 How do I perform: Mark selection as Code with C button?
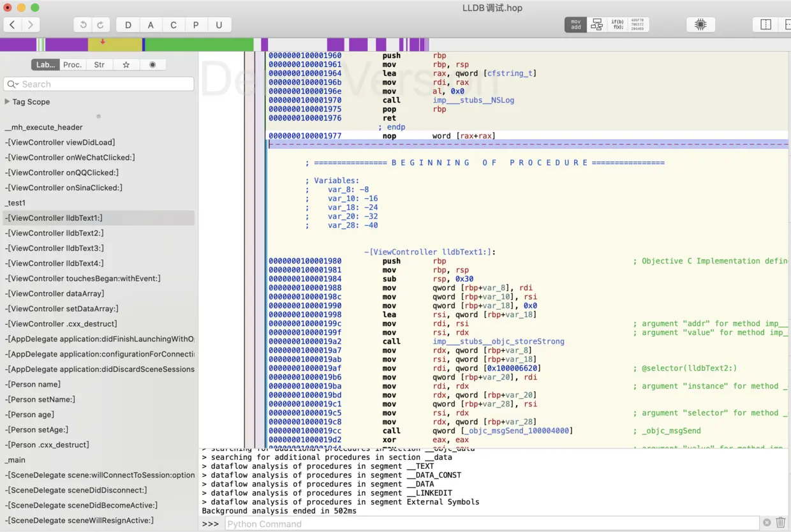coord(174,24)
